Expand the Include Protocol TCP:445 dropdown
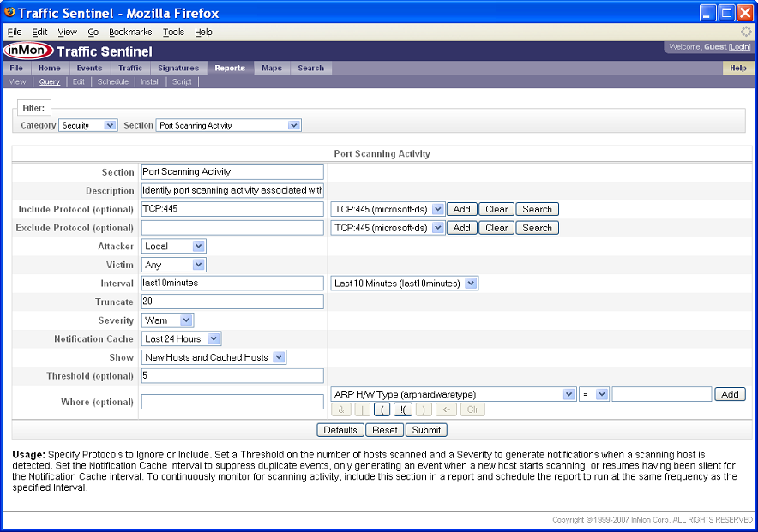The width and height of the screenshot is (758, 532). 388,210
